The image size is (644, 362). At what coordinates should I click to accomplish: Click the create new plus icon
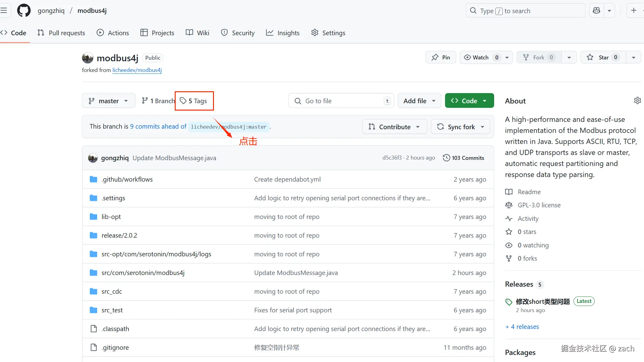(x=634, y=11)
